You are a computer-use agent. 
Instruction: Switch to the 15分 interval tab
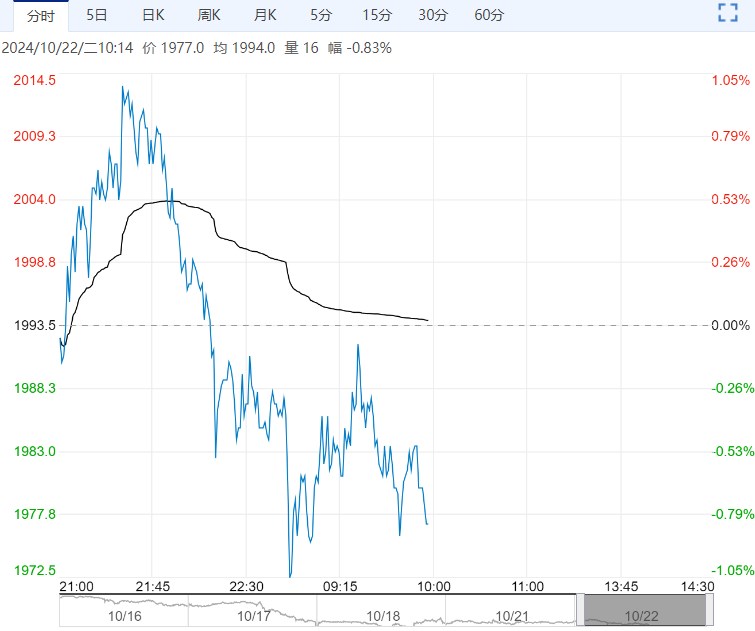point(377,15)
